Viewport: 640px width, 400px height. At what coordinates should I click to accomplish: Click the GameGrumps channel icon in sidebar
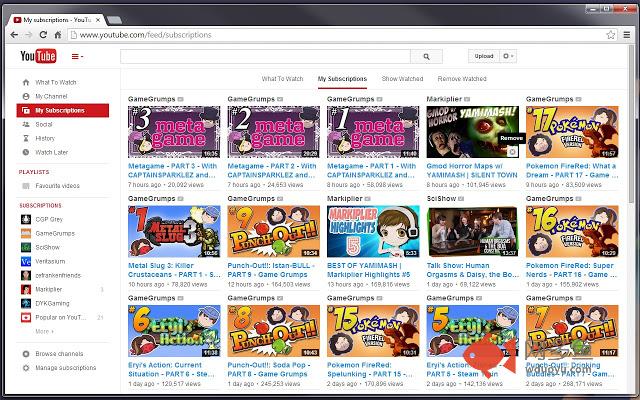pos(26,233)
